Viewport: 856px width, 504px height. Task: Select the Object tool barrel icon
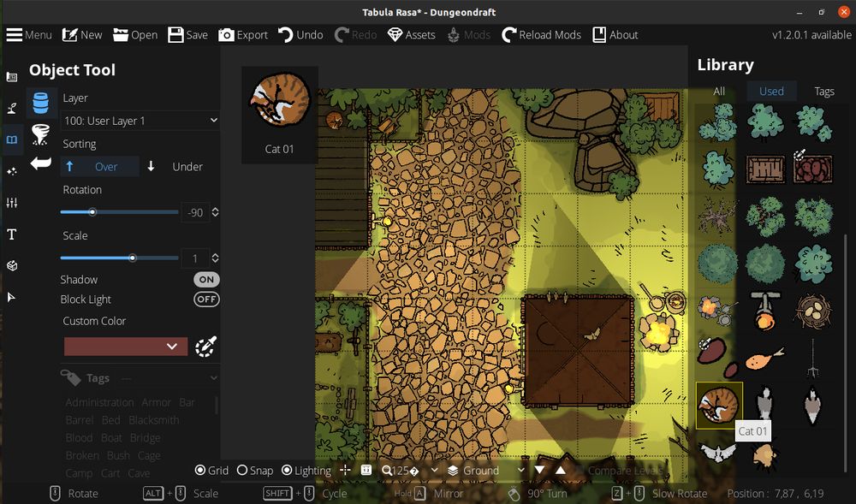point(41,103)
